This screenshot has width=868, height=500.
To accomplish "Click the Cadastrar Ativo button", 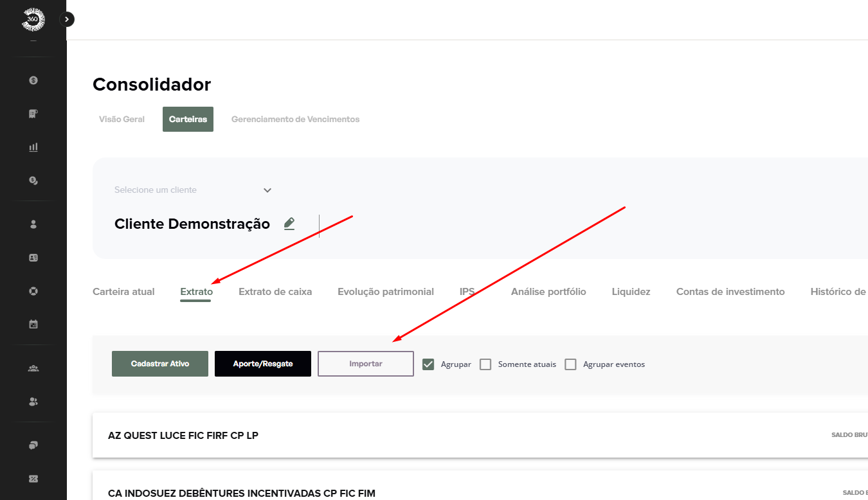I will 160,364.
